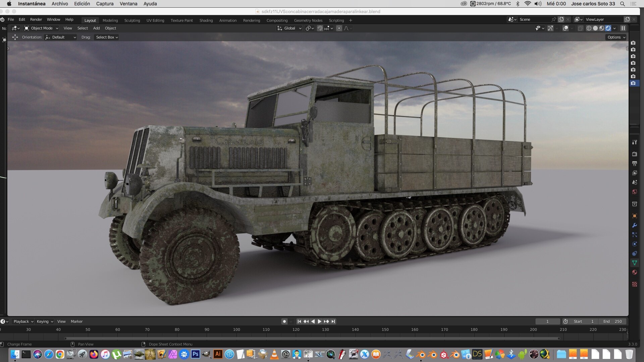The height and width of the screenshot is (362, 644).
Task: Open the Output properties tab
Action: coord(634,164)
